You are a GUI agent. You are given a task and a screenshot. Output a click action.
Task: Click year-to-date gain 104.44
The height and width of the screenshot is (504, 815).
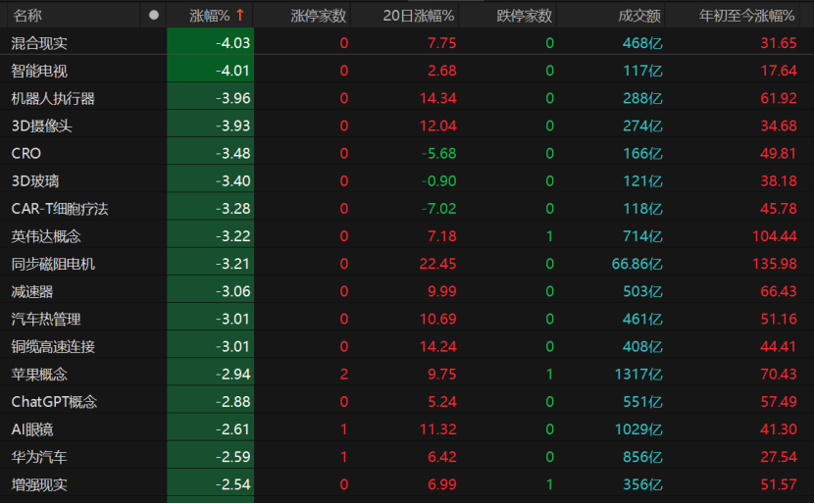(775, 236)
